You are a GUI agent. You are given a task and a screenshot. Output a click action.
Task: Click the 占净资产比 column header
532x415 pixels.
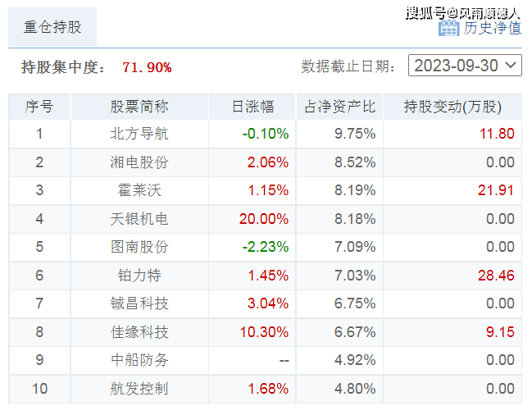tap(339, 107)
